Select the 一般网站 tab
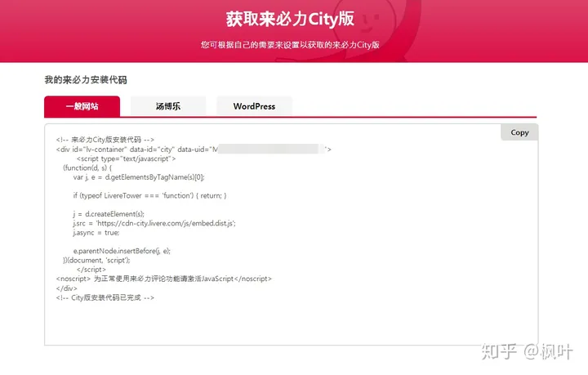This screenshot has width=588, height=375. (x=82, y=106)
